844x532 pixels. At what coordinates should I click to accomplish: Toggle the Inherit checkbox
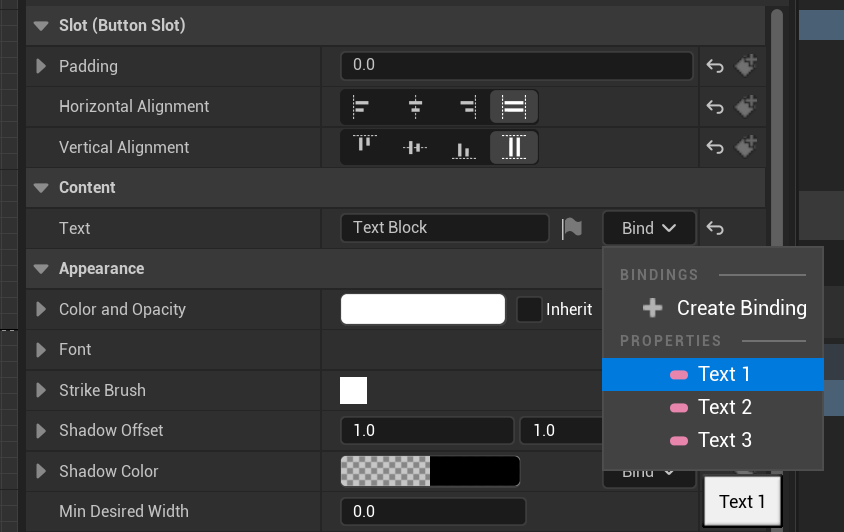click(530, 309)
